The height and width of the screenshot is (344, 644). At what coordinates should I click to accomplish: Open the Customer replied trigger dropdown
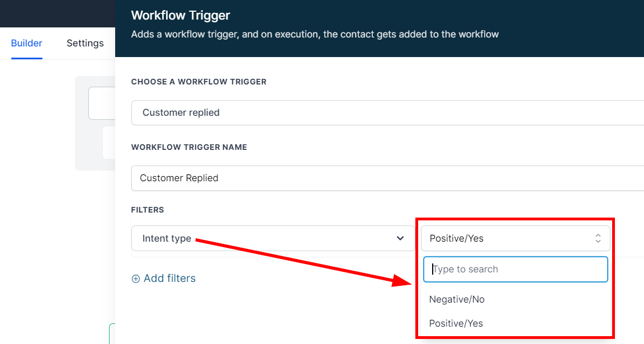point(387,112)
